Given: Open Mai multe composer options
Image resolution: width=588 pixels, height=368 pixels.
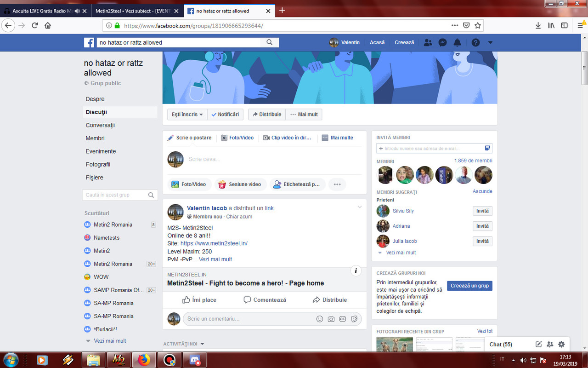Looking at the screenshot, I should coord(338,138).
